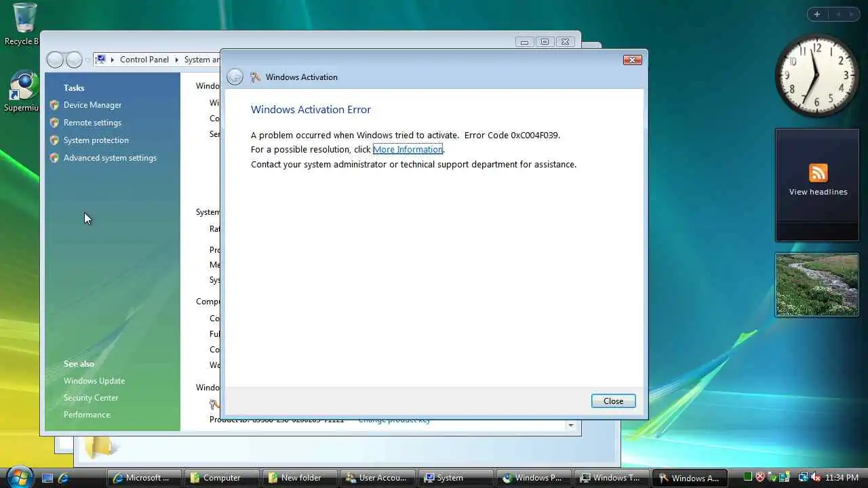The image size is (868, 488).
Task: Click the View headlines feed gadget
Action: click(x=817, y=185)
